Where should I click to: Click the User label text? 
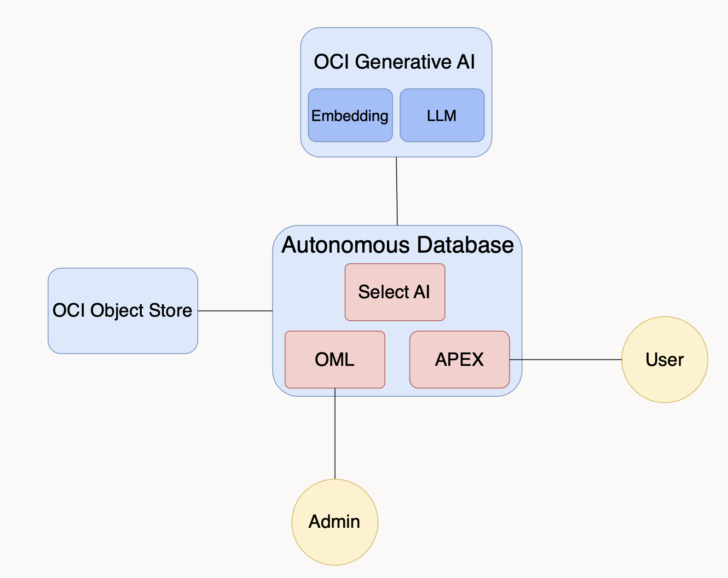pyautogui.click(x=664, y=359)
